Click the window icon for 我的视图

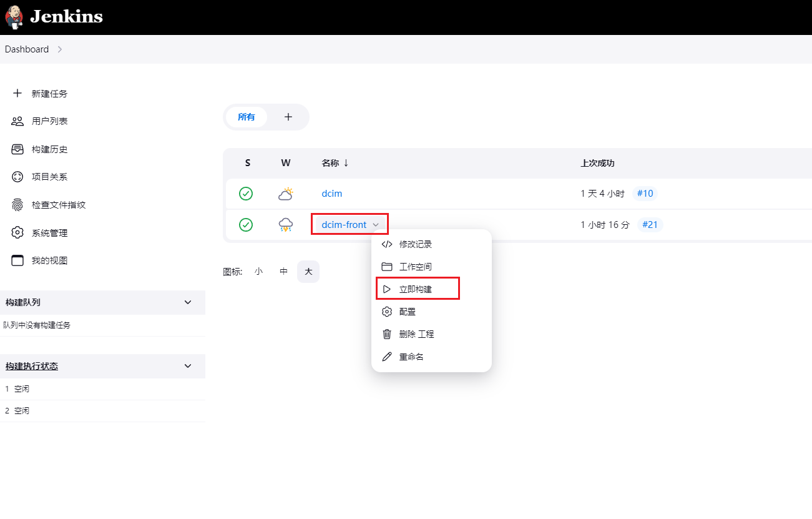pyautogui.click(x=17, y=260)
